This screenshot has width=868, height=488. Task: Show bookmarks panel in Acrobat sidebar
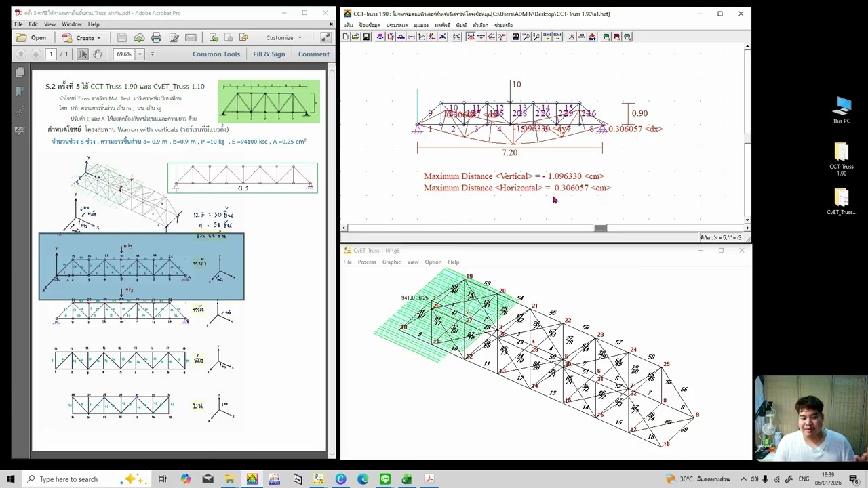[x=20, y=91]
